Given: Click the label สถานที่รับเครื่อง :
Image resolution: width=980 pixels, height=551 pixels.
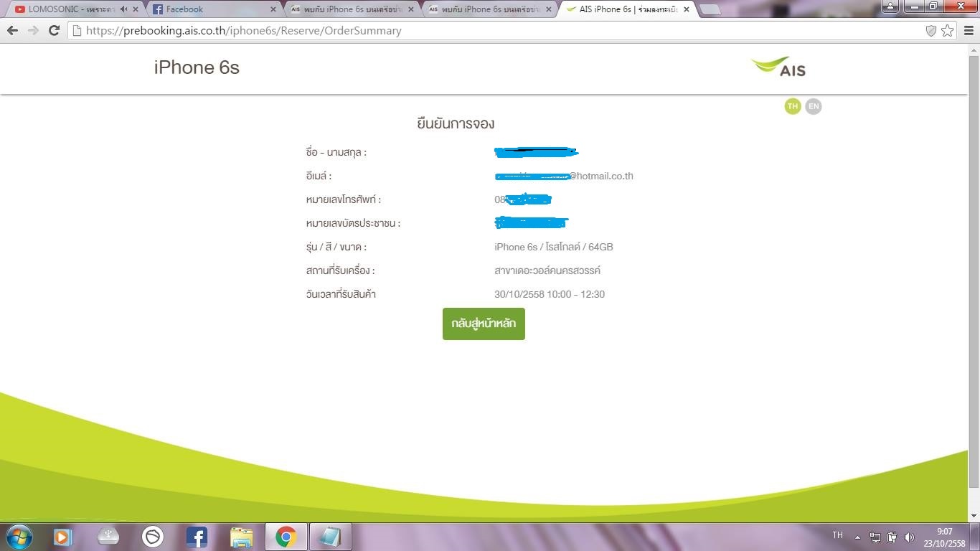Looking at the screenshot, I should pyautogui.click(x=341, y=270).
